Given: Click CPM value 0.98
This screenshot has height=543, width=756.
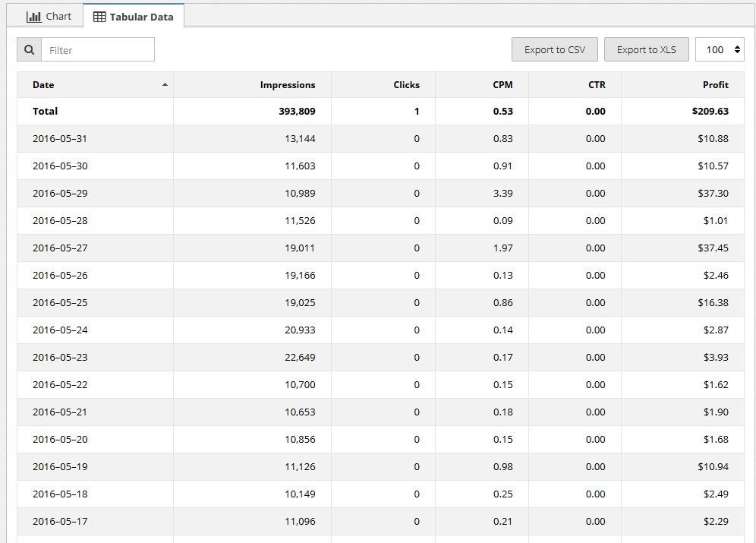Looking at the screenshot, I should click(x=503, y=467).
